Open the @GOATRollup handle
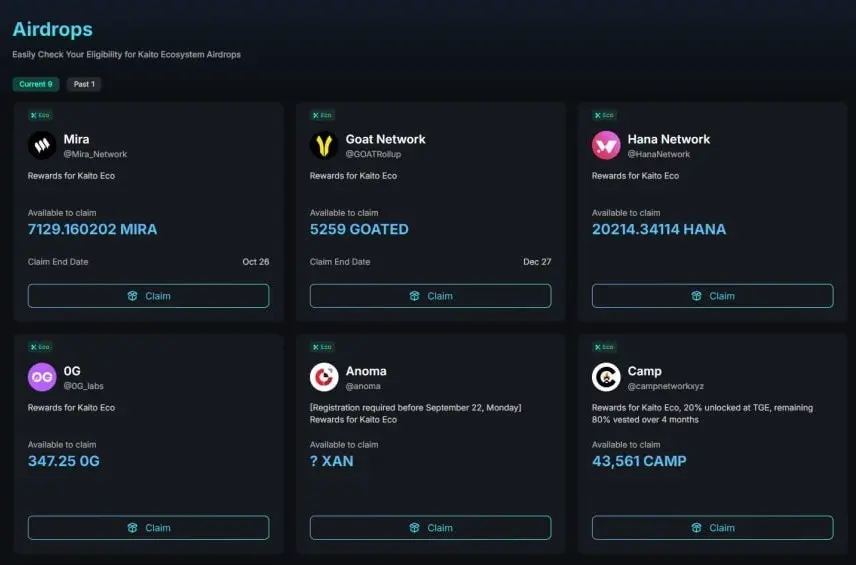 [x=373, y=154]
